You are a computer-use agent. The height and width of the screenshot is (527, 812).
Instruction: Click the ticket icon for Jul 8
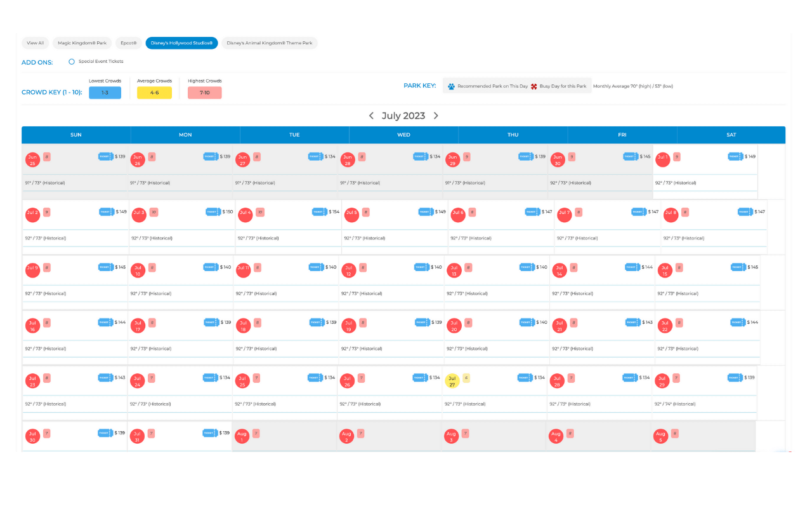(745, 211)
